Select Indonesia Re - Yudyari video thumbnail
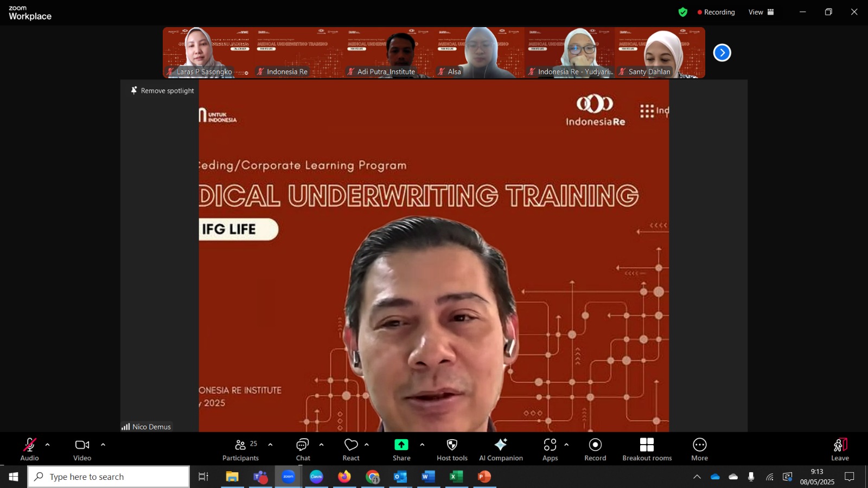868x488 pixels. (x=570, y=53)
